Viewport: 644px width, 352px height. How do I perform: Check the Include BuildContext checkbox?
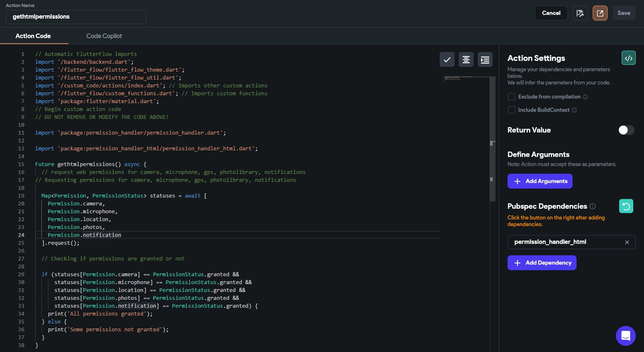coord(512,110)
